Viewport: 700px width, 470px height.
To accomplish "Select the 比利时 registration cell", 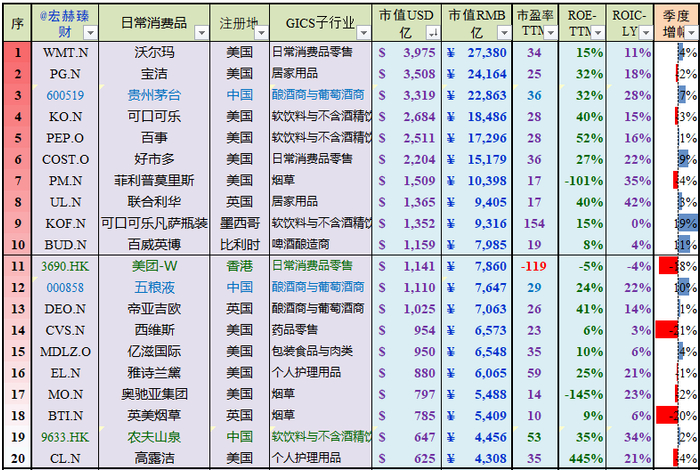I will (x=240, y=245).
